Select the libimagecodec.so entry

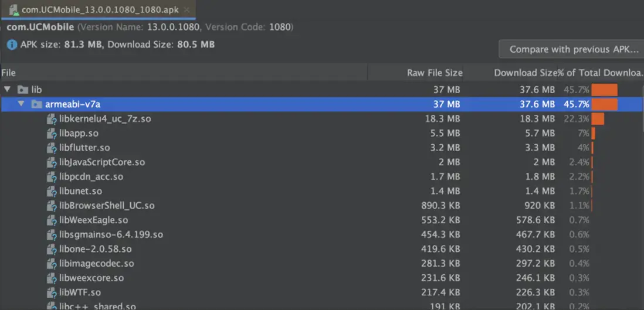pyautogui.click(x=96, y=264)
